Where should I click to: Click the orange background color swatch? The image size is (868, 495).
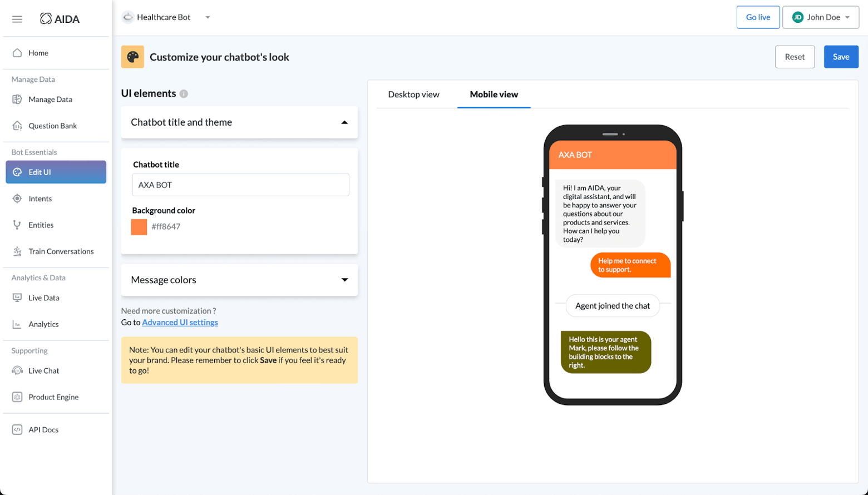[138, 226]
